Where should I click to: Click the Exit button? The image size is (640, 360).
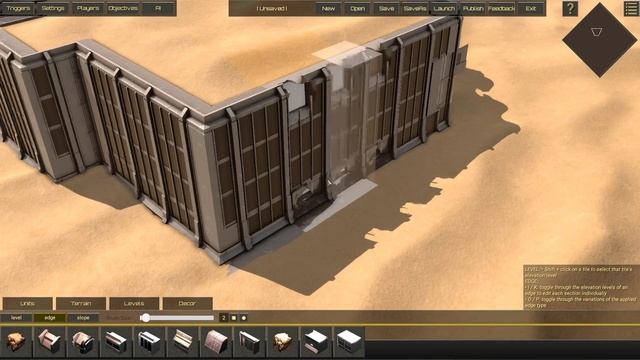531,8
